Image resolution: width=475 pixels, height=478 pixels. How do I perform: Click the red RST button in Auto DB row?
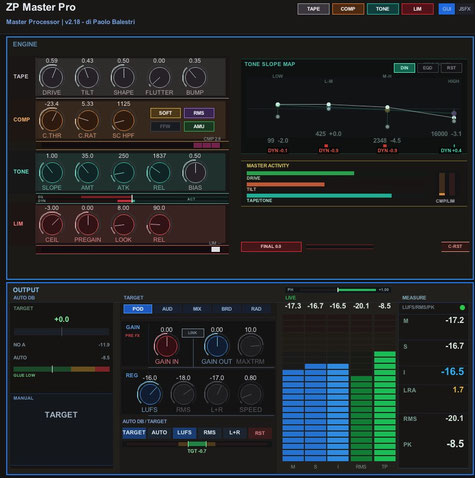click(260, 433)
